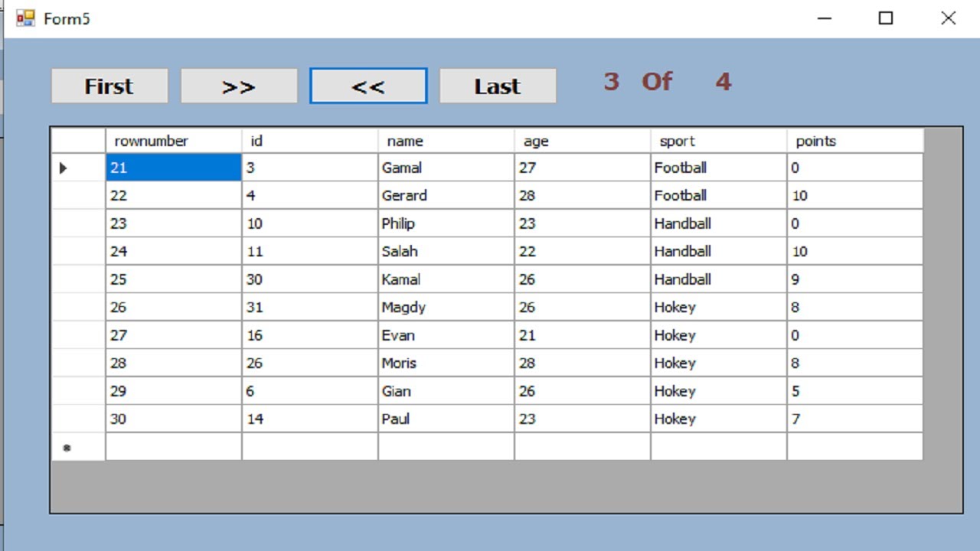Maximize the Form5 window

[x=886, y=18]
